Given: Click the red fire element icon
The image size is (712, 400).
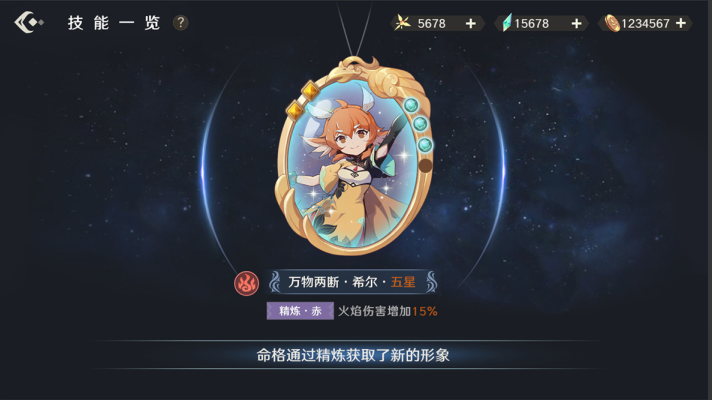Looking at the screenshot, I should (246, 283).
